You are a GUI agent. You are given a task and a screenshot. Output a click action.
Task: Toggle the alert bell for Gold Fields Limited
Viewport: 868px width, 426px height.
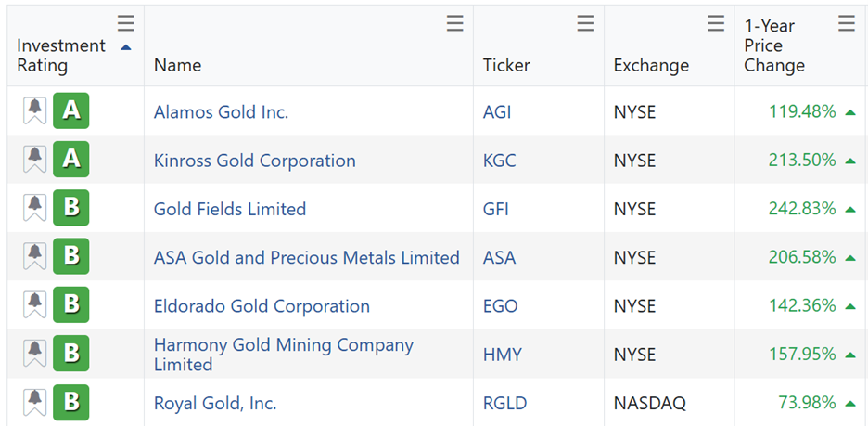tap(35, 208)
